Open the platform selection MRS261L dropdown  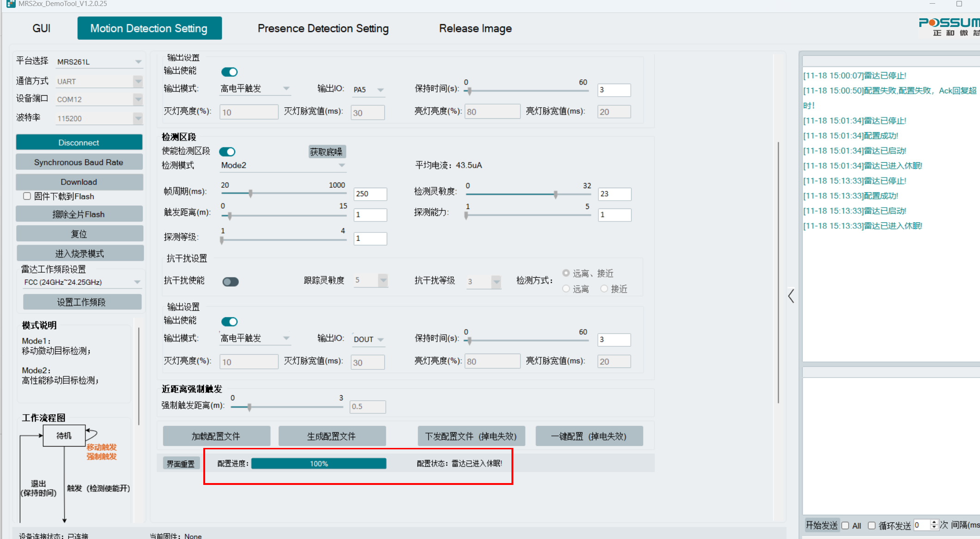[138, 61]
